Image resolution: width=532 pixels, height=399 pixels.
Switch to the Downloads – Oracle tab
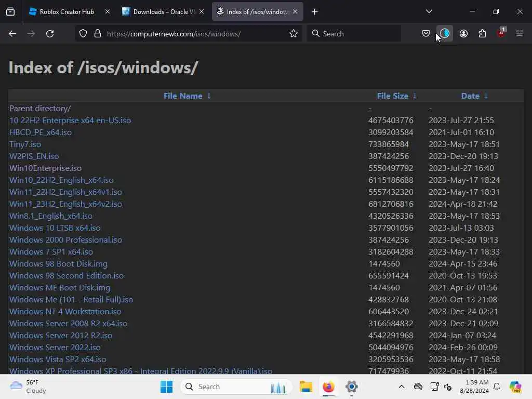click(x=163, y=12)
